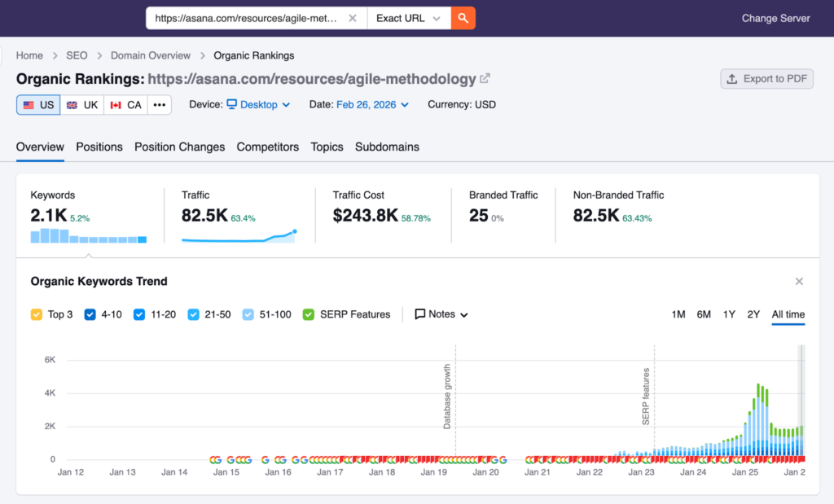Select the 1Y time range

pos(729,314)
